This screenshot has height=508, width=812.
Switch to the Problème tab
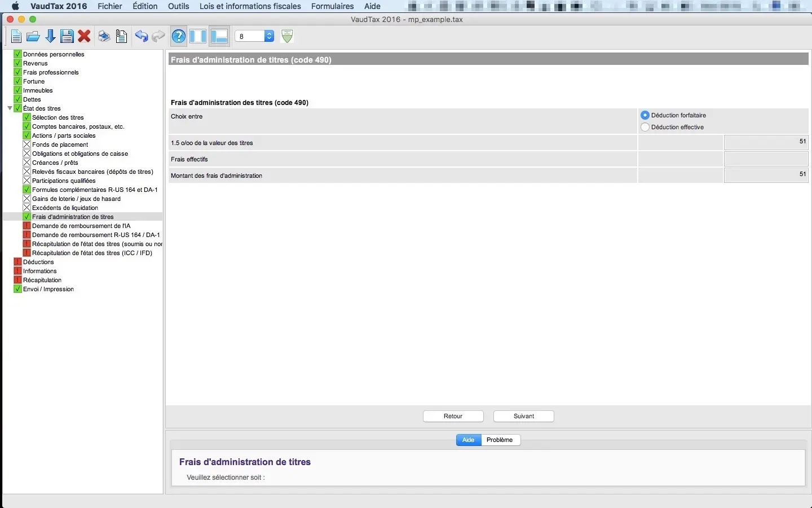pos(500,440)
